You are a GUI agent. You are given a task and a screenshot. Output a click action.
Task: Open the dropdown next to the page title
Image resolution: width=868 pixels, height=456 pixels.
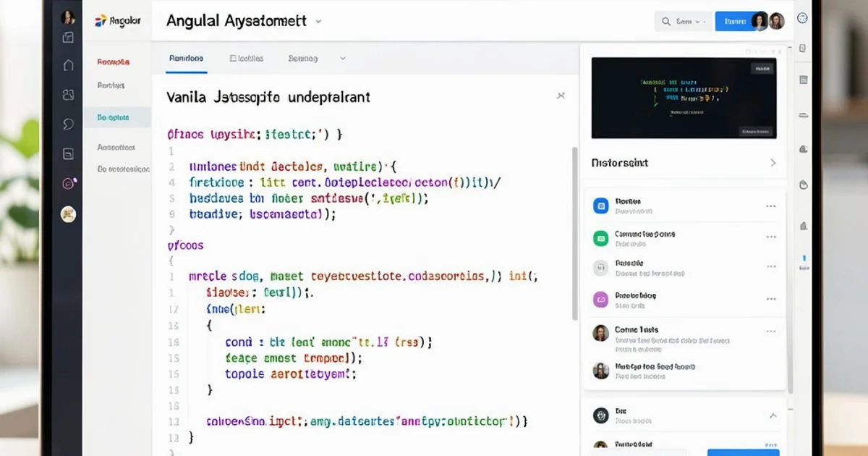318,22
